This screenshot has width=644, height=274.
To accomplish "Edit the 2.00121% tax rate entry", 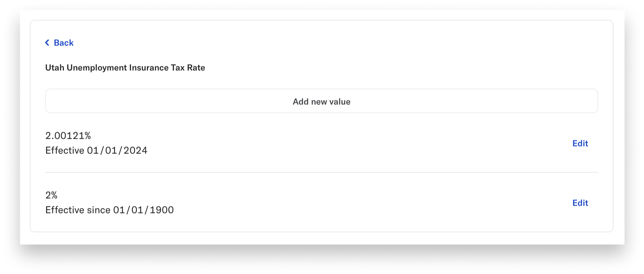I will tap(580, 143).
